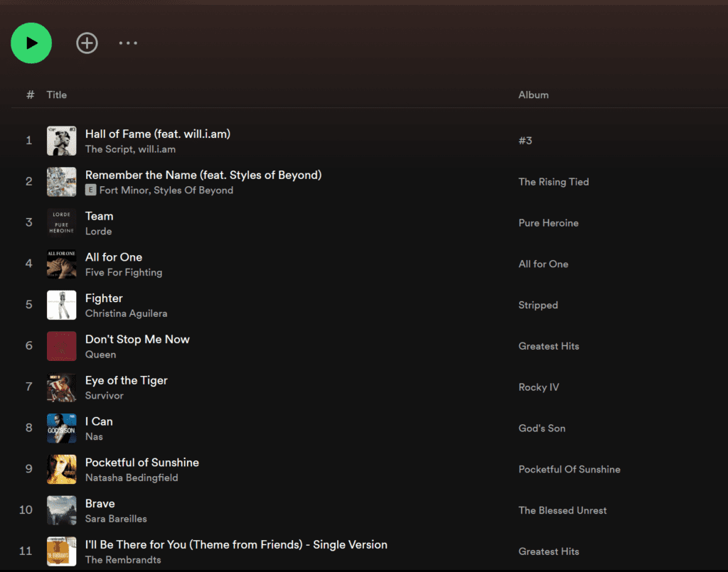Click will.i.am in the track credits
Image resolution: width=728 pixels, height=572 pixels.
[157, 149]
